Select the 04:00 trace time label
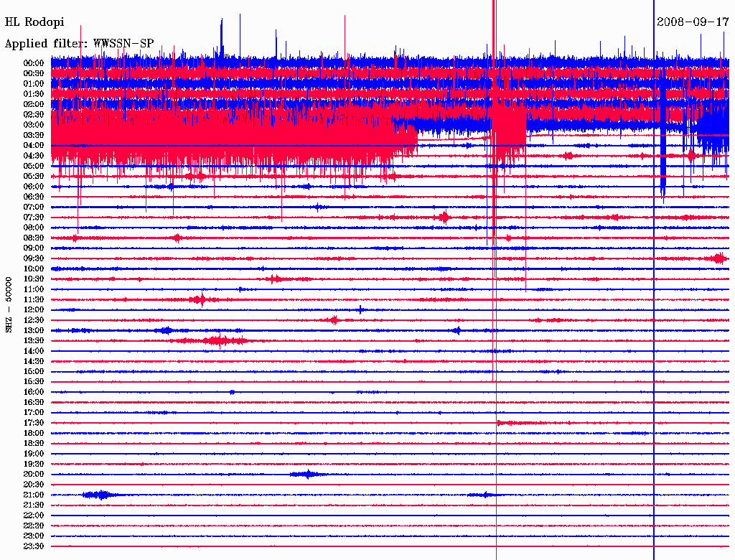This screenshot has height=560, width=735. tap(34, 146)
